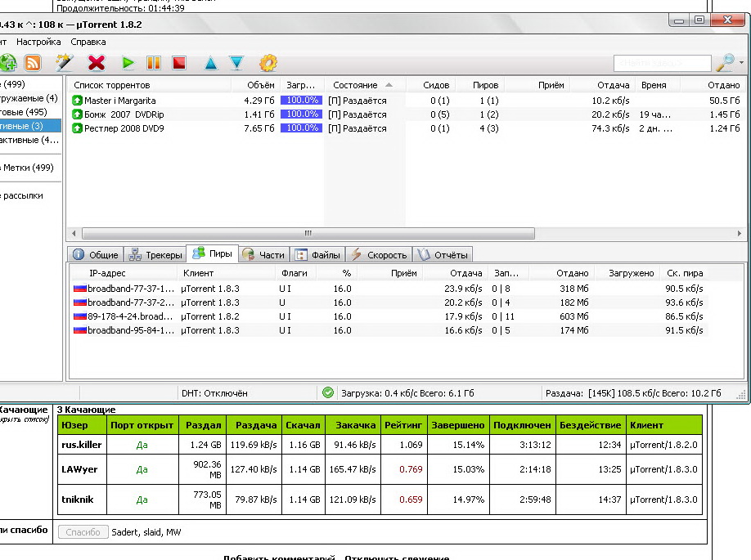Pause torrent with orange pause icon
Screen dimensions: 751x560
pyautogui.click(x=153, y=63)
